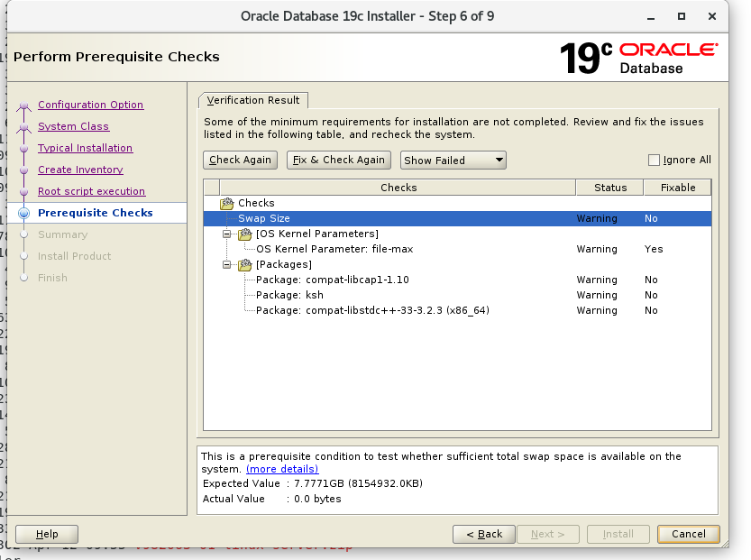The width and height of the screenshot is (751, 560).
Task: Click the Fix & Check Again button
Action: 339,160
